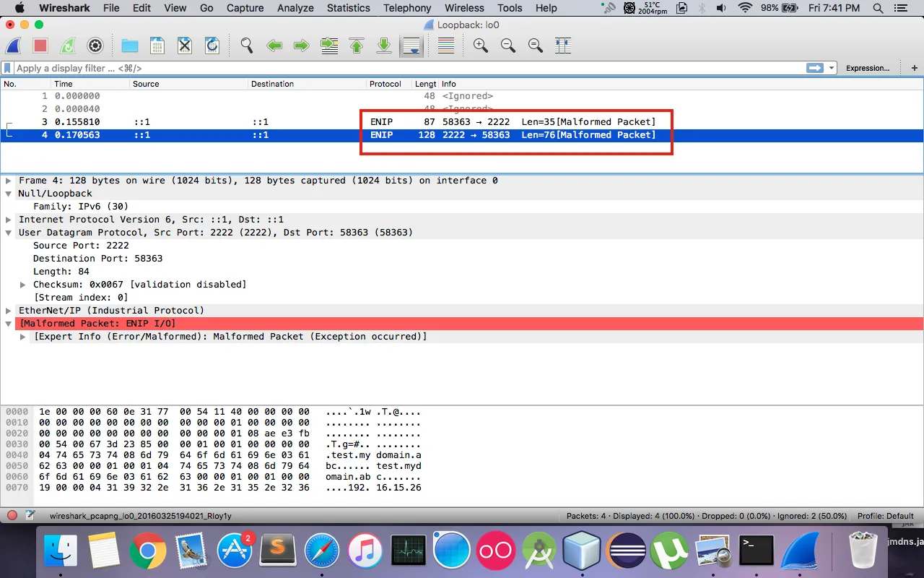Launch Terminal from the Dock
Image resolution: width=924 pixels, height=578 pixels.
point(756,552)
